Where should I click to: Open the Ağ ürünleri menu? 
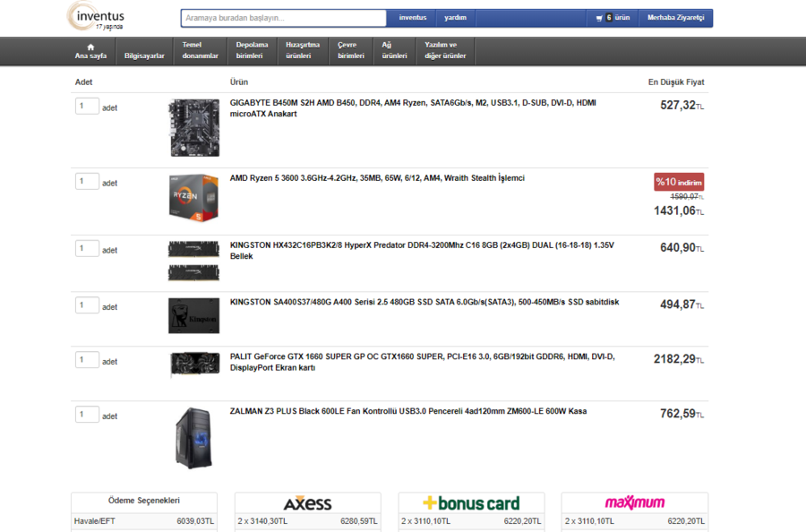(x=394, y=51)
